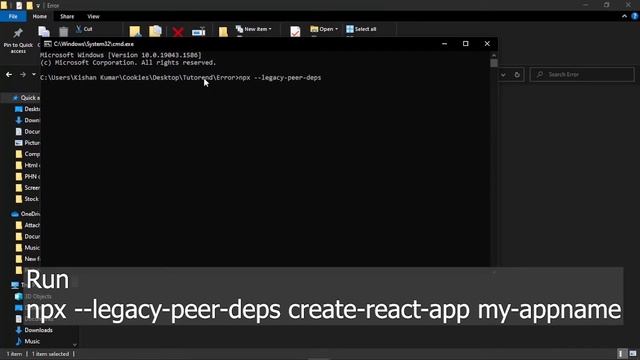Open the File tab in File Explorer
Screen dimensions: 640x360
tap(13, 16)
